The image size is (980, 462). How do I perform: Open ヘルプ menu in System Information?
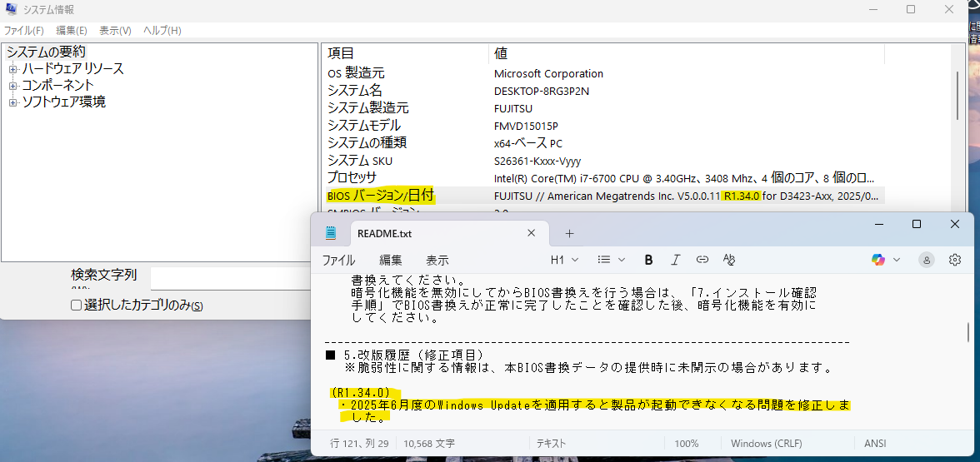(x=162, y=30)
